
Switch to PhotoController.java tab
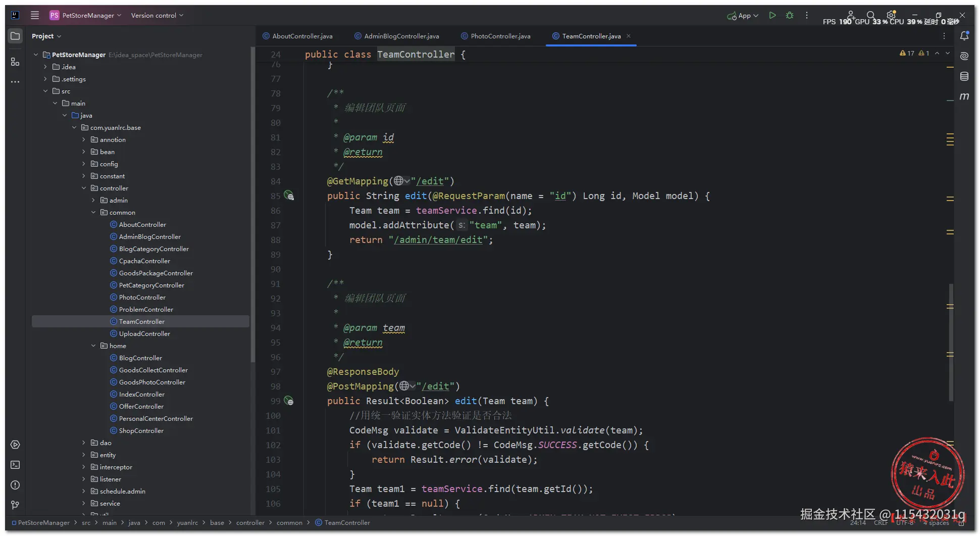coord(496,36)
